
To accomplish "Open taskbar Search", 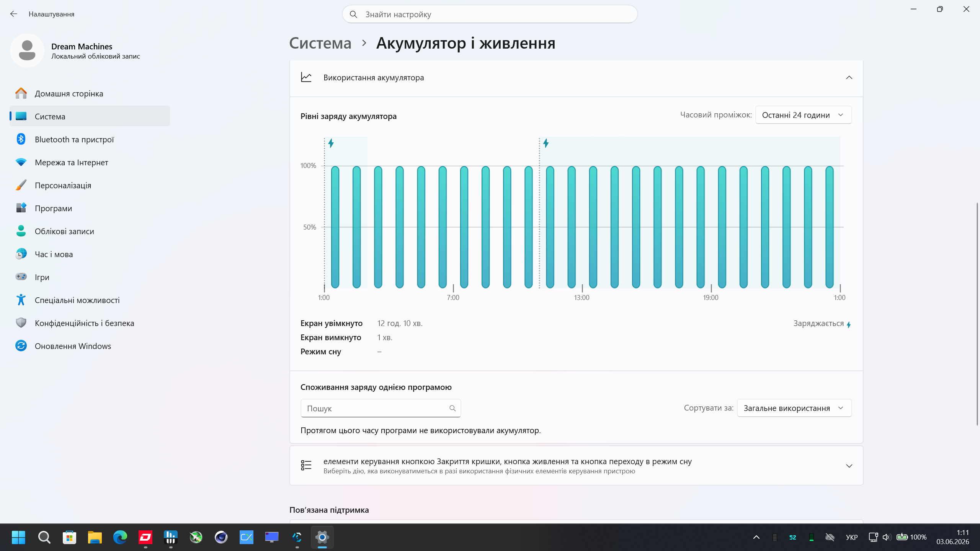I will tap(44, 537).
